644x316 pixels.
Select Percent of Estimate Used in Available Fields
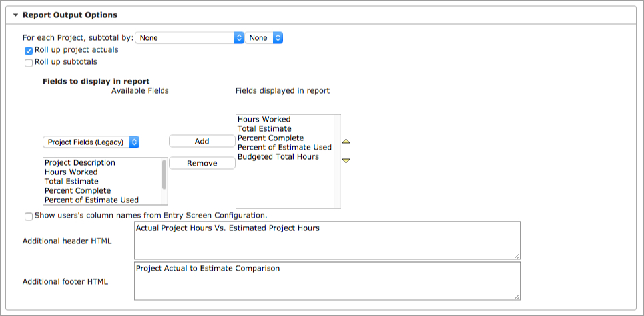103,200
